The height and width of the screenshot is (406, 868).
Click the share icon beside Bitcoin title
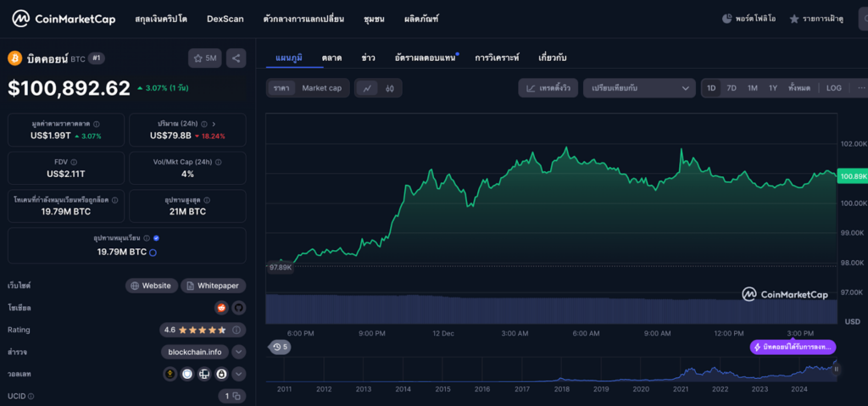236,58
